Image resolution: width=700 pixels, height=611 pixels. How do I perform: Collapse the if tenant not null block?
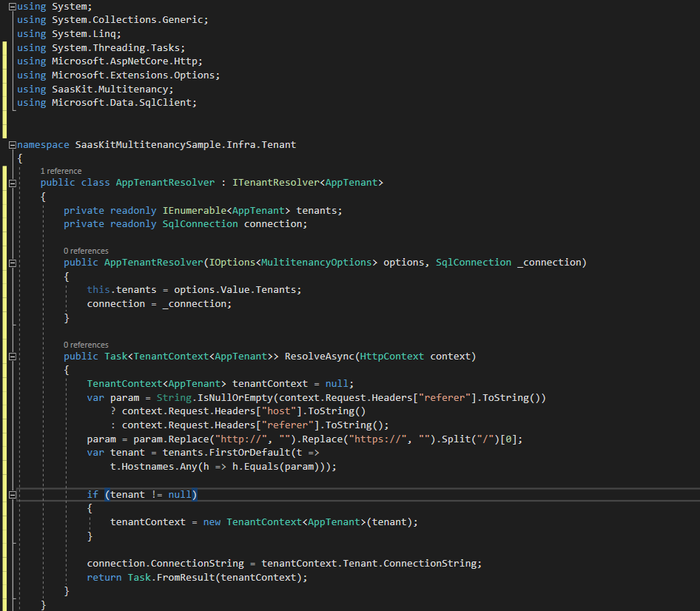pos(12,494)
